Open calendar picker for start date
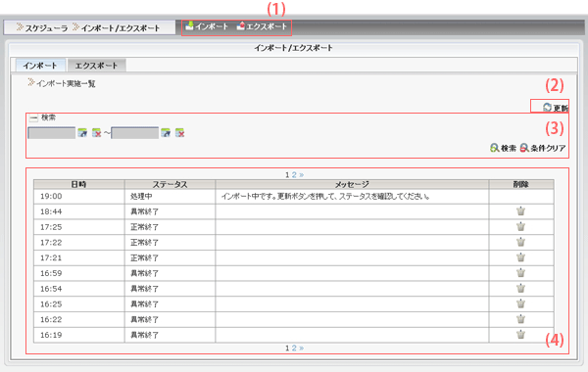The width and height of the screenshot is (588, 372). 82,133
